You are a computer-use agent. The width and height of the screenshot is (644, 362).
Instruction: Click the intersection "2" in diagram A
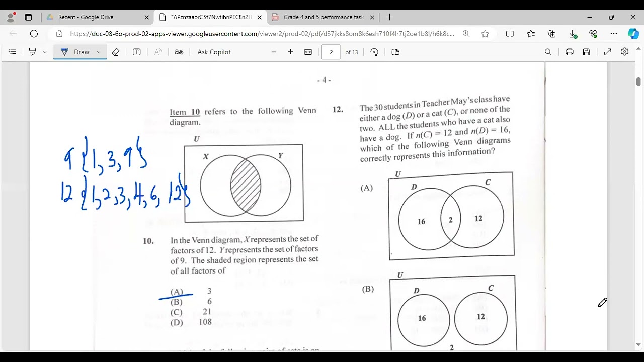point(451,219)
